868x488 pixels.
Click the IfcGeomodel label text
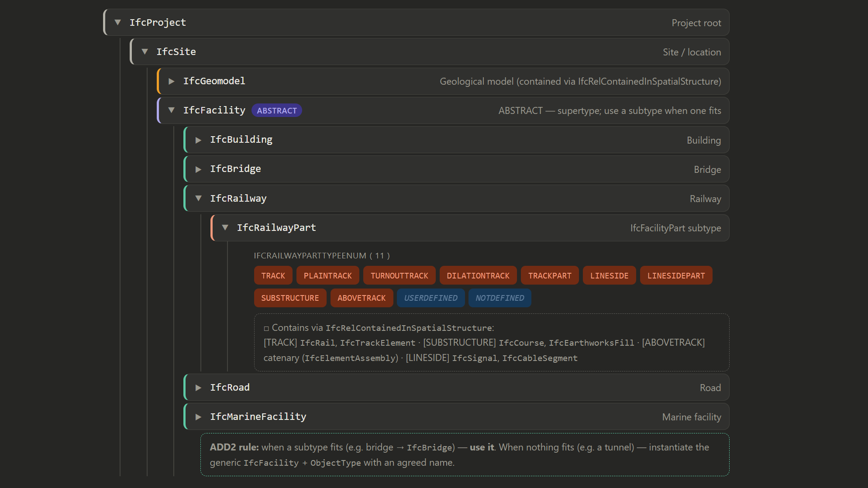coord(214,81)
